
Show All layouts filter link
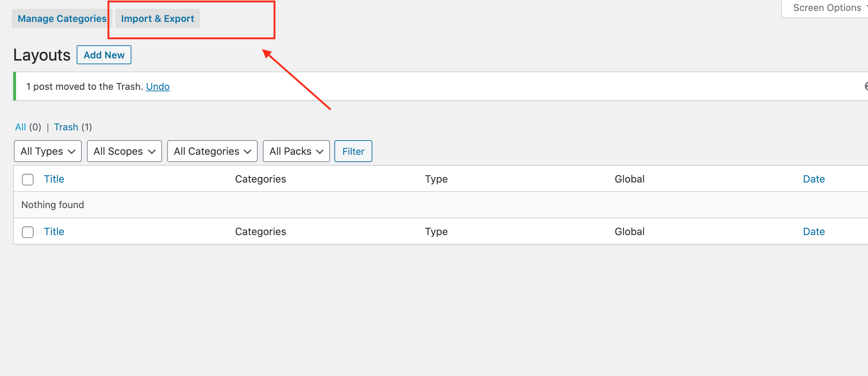(x=20, y=127)
